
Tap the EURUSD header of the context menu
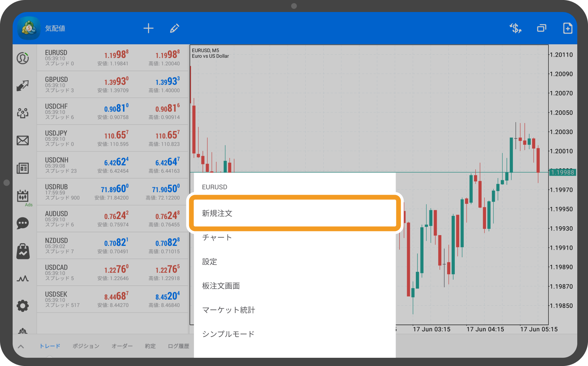(215, 187)
